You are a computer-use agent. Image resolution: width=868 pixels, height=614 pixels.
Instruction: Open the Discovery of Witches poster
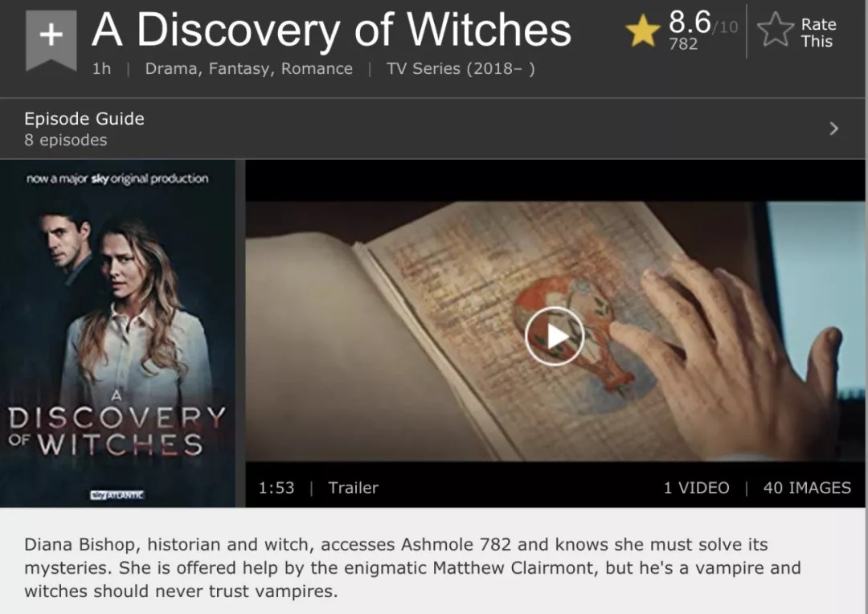(x=117, y=334)
